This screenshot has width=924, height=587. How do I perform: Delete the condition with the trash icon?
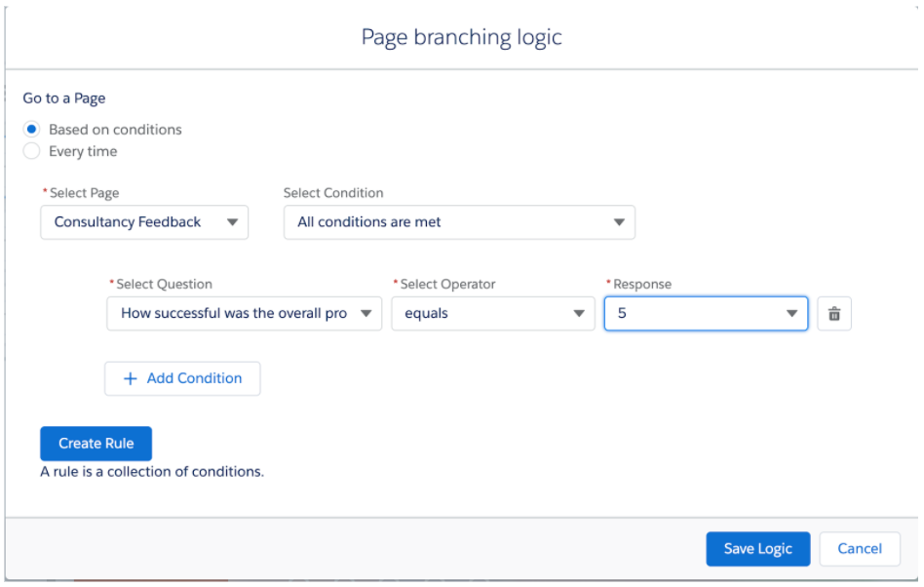(833, 314)
